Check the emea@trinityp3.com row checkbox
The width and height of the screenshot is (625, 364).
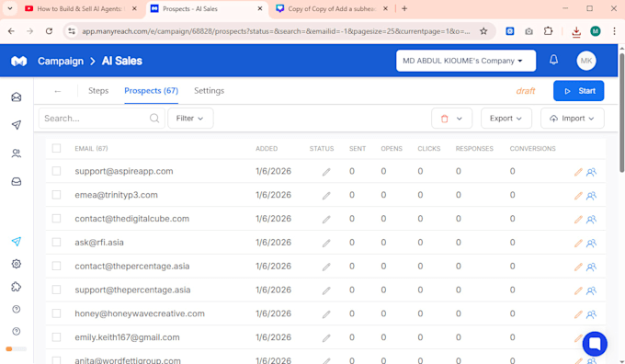click(x=57, y=195)
